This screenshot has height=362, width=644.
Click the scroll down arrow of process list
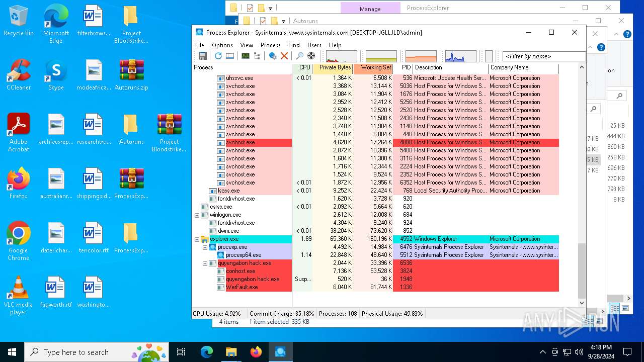pyautogui.click(x=582, y=303)
